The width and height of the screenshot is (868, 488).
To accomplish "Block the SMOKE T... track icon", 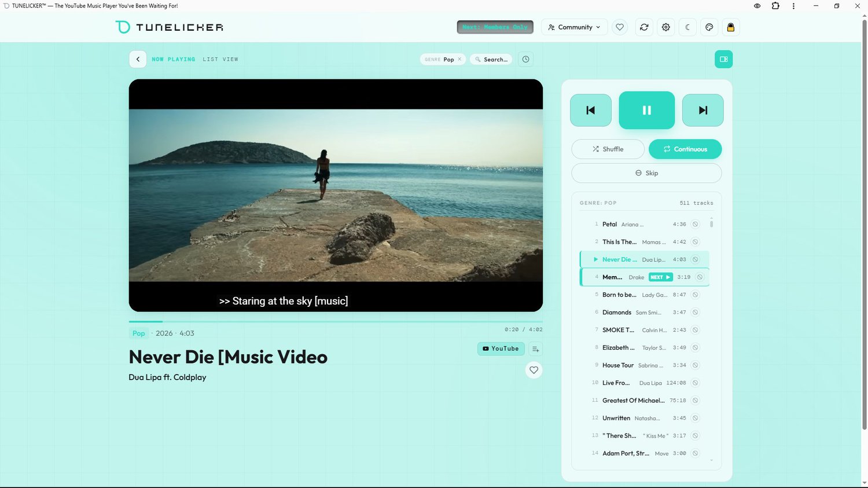I will [696, 330].
